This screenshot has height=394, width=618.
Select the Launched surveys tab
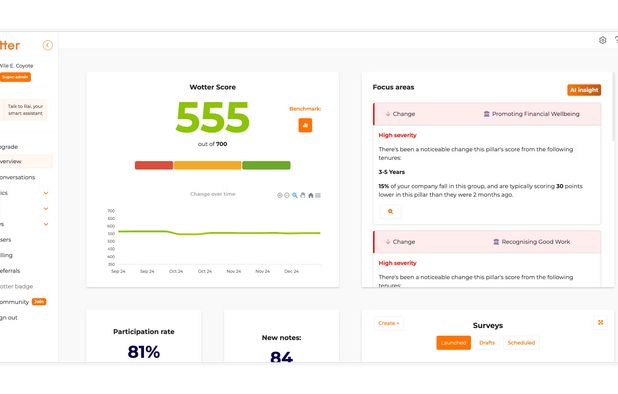tap(453, 343)
